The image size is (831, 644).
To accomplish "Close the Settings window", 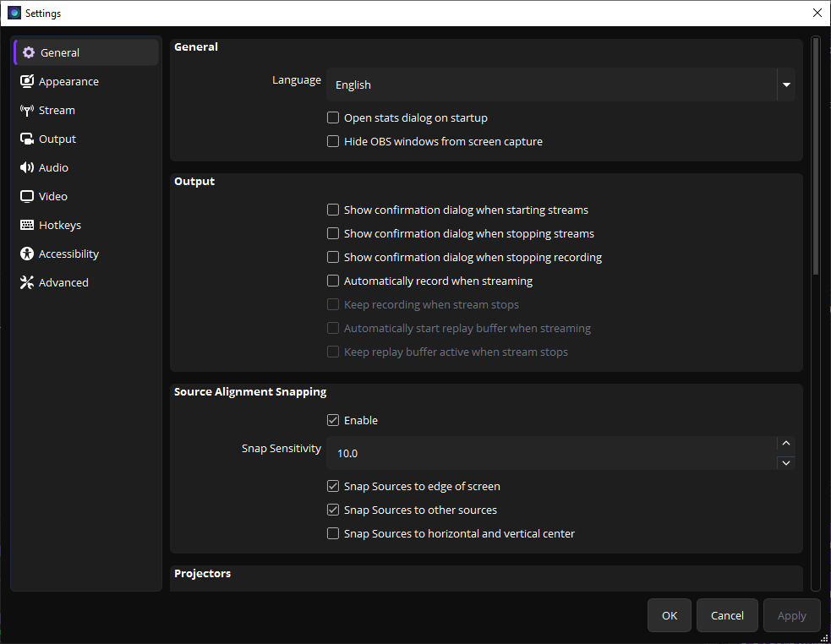I will point(817,13).
